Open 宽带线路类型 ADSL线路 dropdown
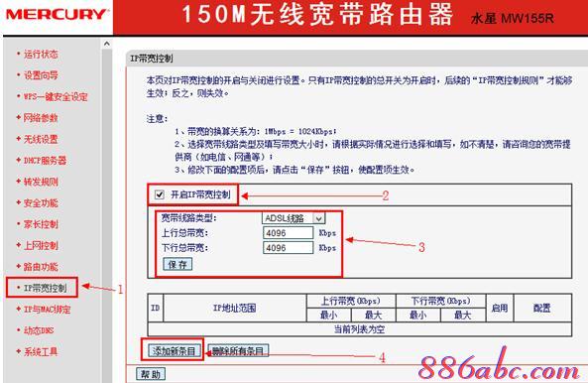The image size is (588, 383). [x=294, y=218]
